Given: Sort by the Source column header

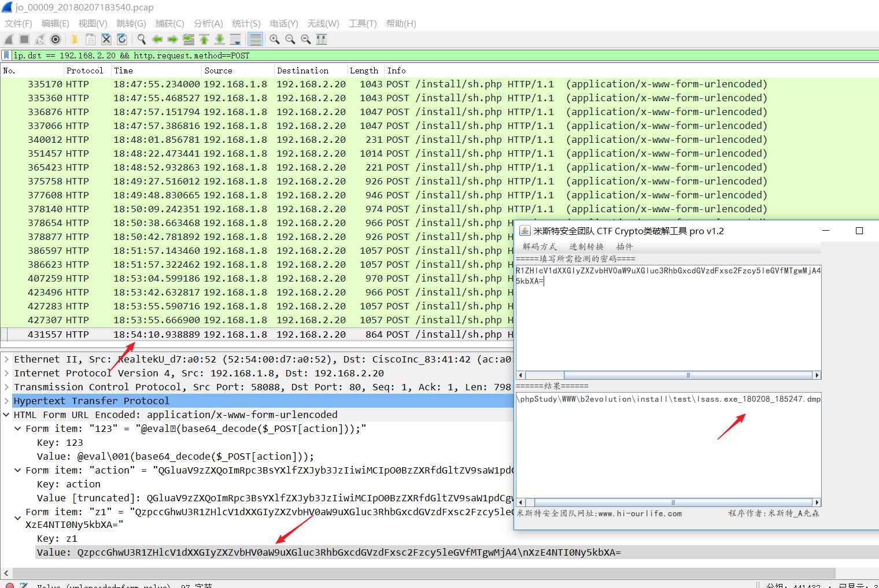Looking at the screenshot, I should 238,71.
